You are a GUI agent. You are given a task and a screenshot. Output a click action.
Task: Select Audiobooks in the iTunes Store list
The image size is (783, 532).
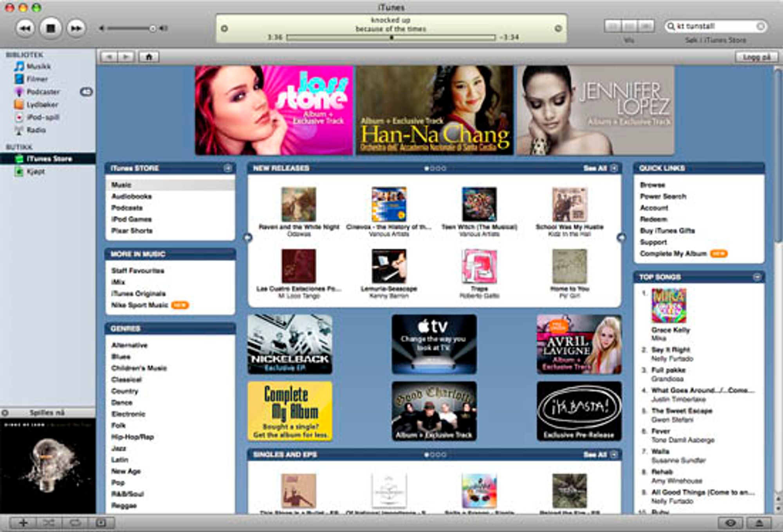point(132,196)
